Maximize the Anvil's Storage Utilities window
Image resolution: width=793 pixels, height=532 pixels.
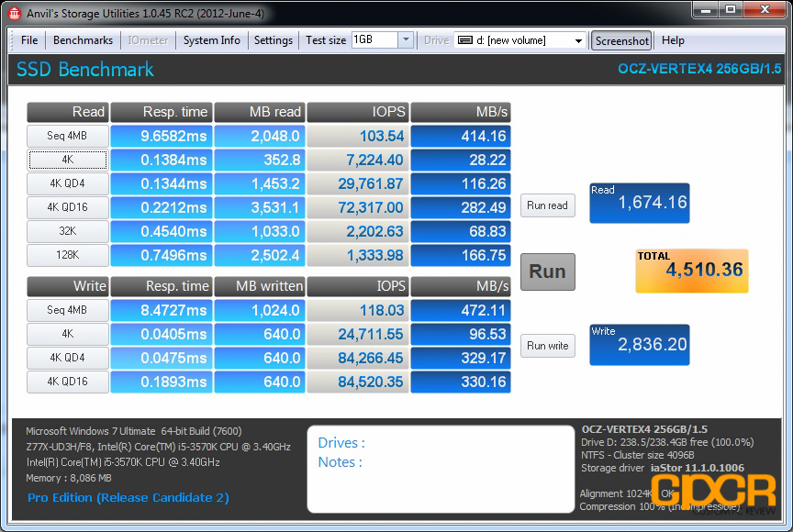coord(731,9)
